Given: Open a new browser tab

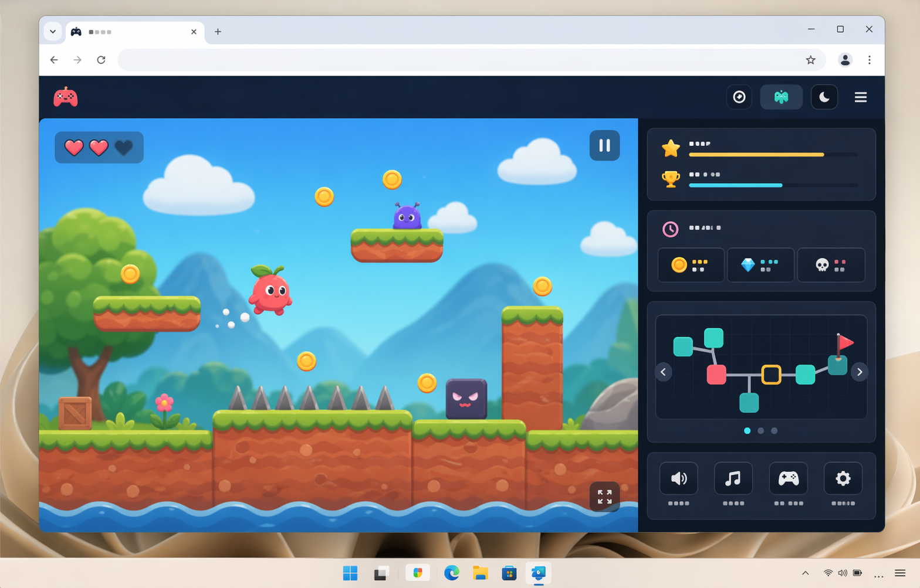Looking at the screenshot, I should (218, 32).
